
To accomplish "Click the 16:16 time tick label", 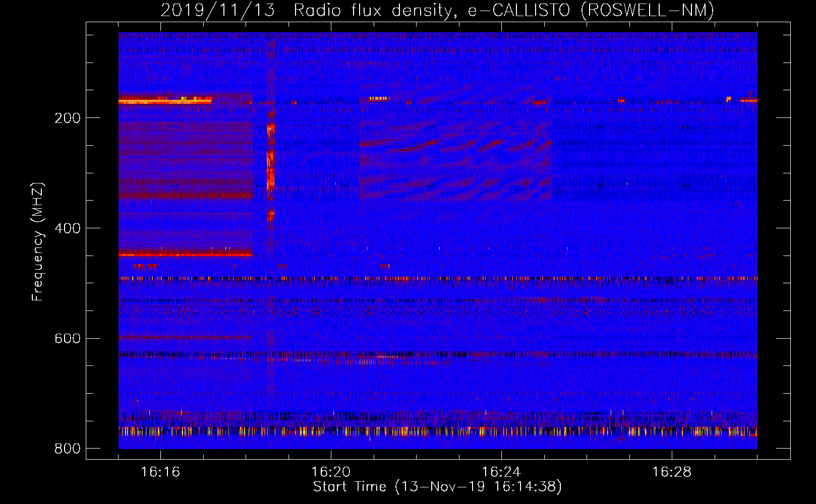I will [x=160, y=472].
